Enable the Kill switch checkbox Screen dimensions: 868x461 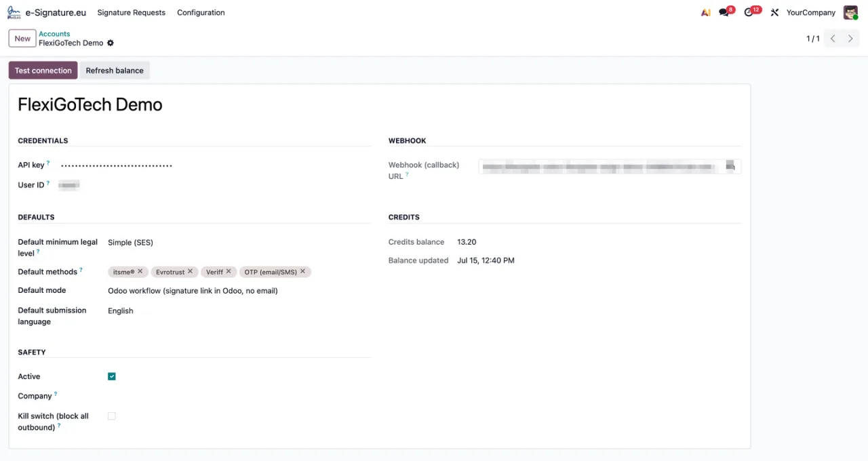112,416
